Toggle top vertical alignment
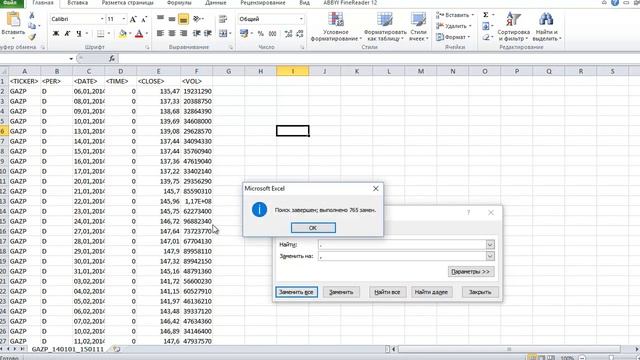 coord(160,19)
